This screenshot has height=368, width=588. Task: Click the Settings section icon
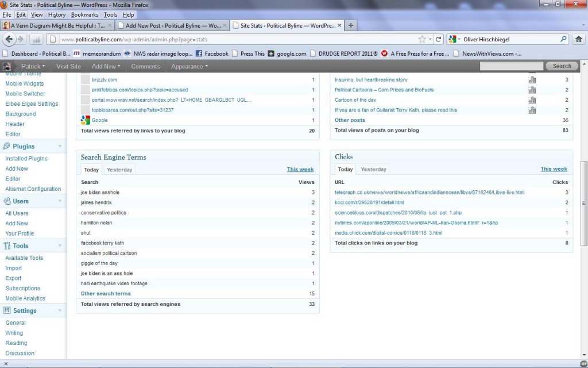click(x=7, y=310)
